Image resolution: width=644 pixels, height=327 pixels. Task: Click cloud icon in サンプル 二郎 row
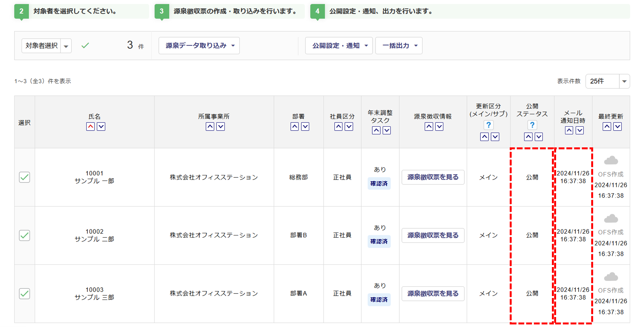(x=611, y=219)
